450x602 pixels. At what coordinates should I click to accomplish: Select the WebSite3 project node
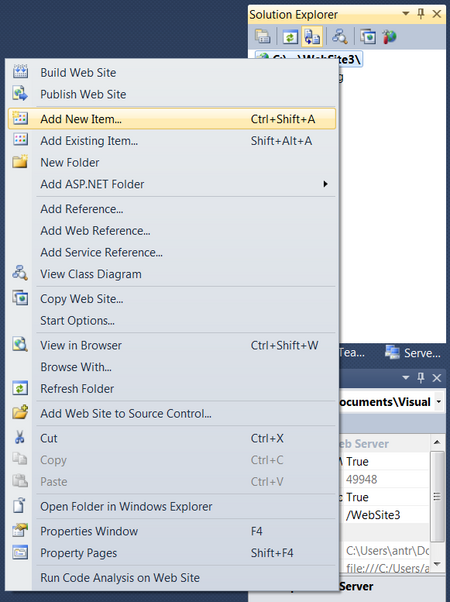(309, 59)
